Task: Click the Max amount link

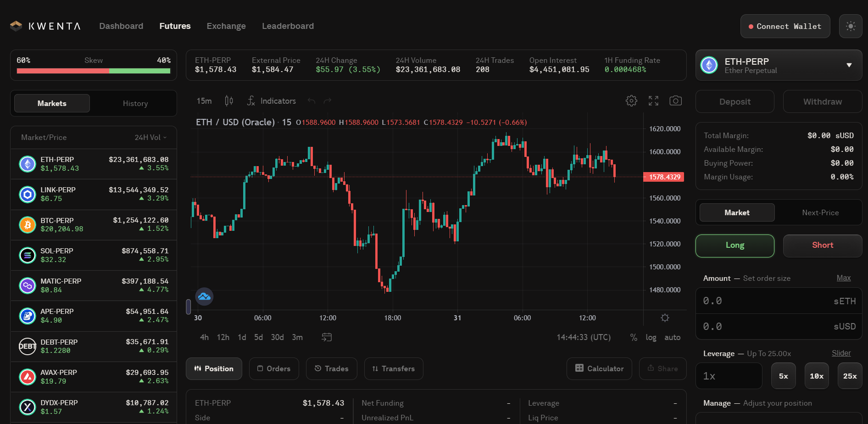Action: [843, 278]
